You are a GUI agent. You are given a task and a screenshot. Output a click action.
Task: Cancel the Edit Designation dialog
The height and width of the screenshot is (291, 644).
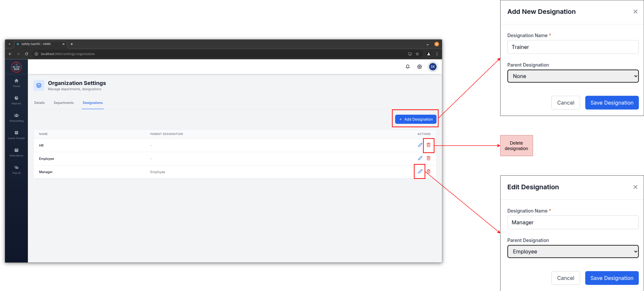tap(566, 278)
